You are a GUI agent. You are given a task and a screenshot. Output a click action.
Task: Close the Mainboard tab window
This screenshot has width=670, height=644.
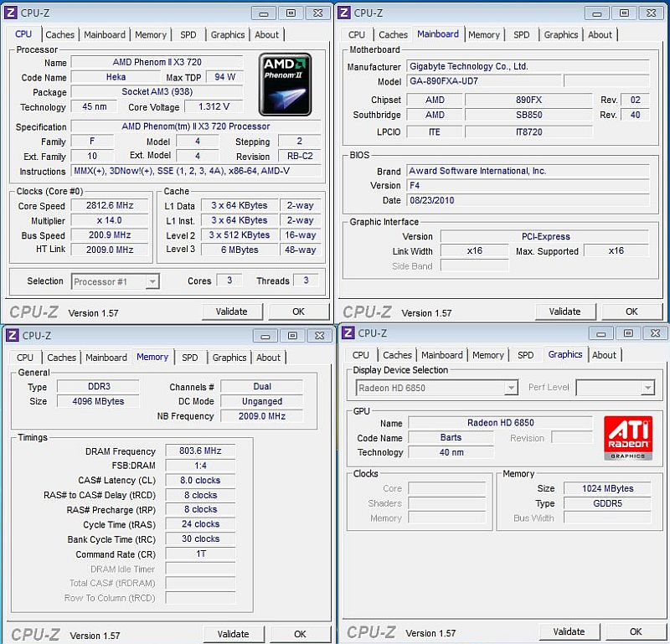pyautogui.click(x=652, y=13)
